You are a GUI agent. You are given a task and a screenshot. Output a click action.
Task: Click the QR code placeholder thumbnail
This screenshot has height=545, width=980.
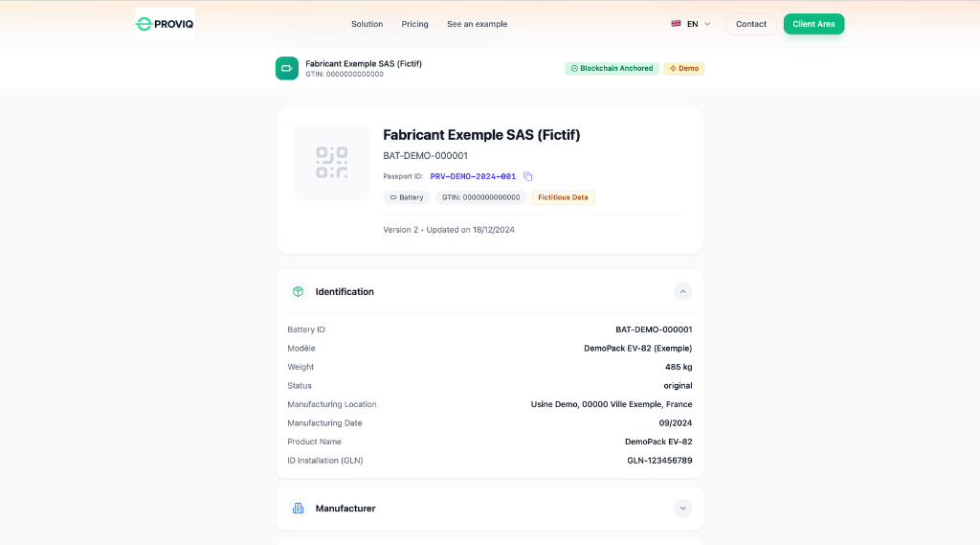[x=332, y=162]
